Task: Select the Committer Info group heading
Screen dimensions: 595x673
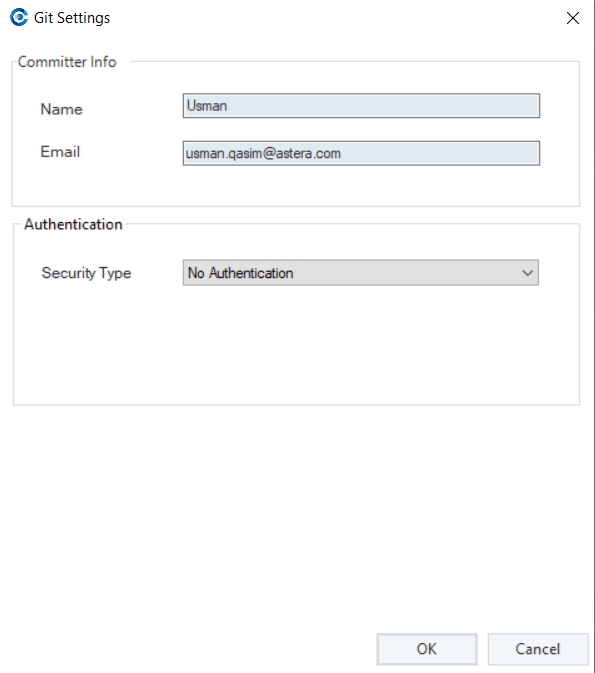Action: coord(67,62)
